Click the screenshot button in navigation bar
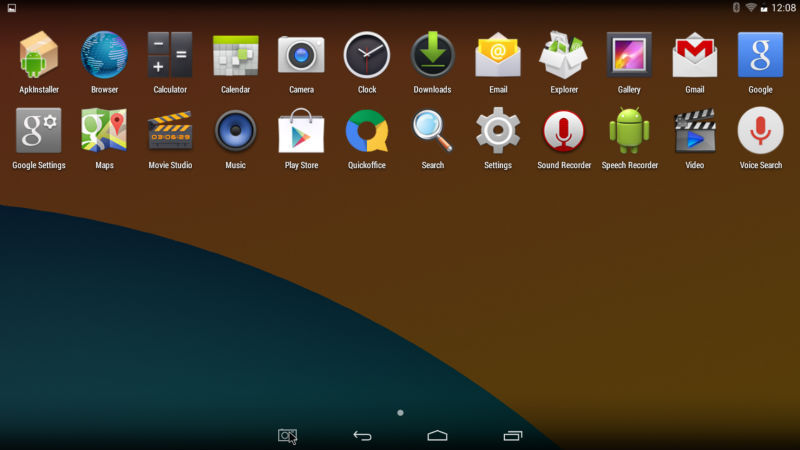The height and width of the screenshot is (450, 800). [x=287, y=436]
